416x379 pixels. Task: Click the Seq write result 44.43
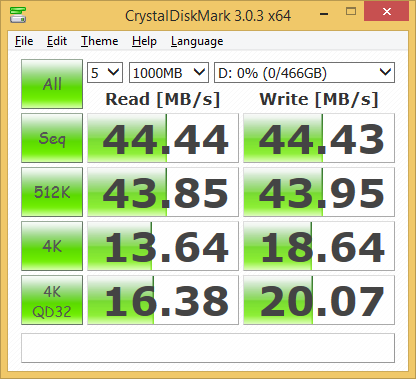(x=319, y=138)
